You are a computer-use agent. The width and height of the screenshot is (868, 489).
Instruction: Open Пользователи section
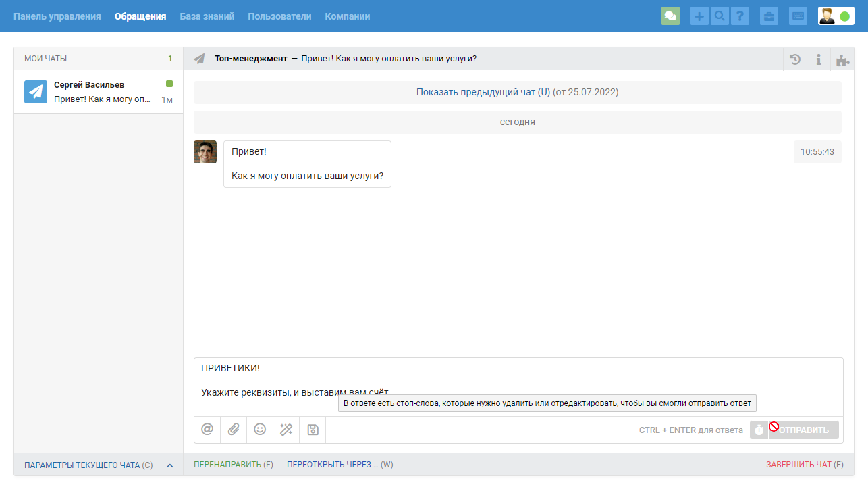(279, 16)
